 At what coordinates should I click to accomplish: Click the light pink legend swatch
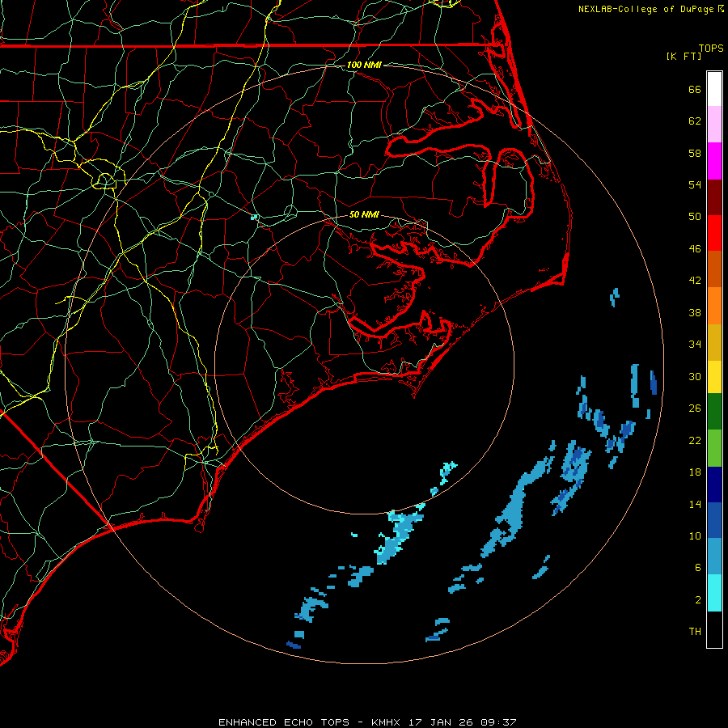[714, 125]
